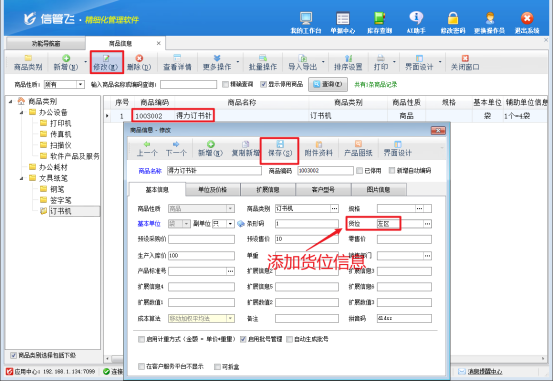This screenshot has width=553, height=381.
Task: Switch to the 图片信息 tab
Action: [x=379, y=190]
